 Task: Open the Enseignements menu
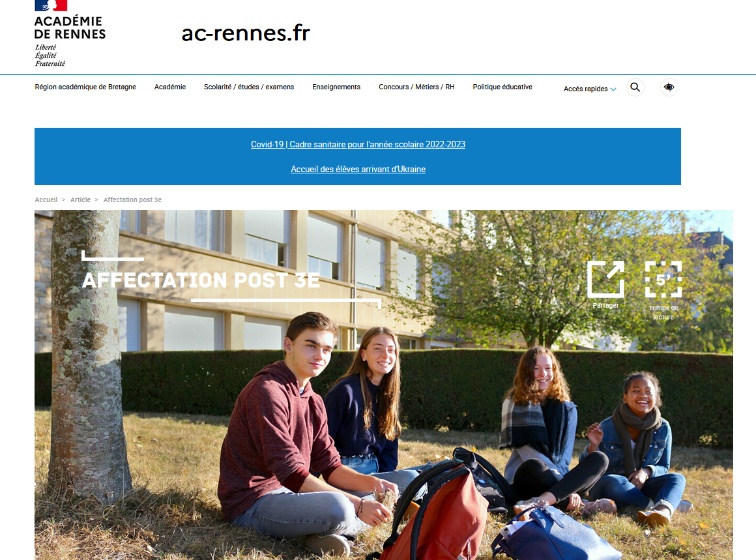pos(336,87)
